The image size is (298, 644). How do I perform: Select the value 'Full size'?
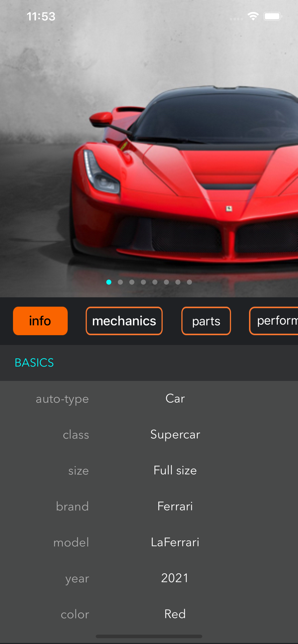[x=175, y=470]
